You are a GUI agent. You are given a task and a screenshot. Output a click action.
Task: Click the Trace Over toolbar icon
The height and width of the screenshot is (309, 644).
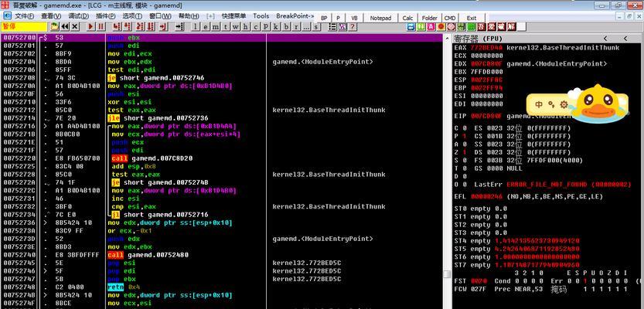pos(151,27)
